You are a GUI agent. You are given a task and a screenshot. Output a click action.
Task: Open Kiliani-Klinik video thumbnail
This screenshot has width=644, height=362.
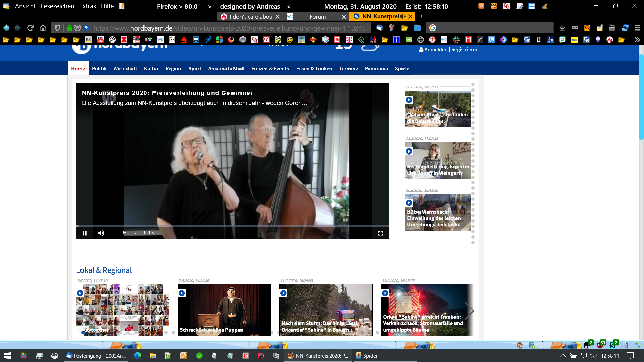pyautogui.click(x=437, y=109)
